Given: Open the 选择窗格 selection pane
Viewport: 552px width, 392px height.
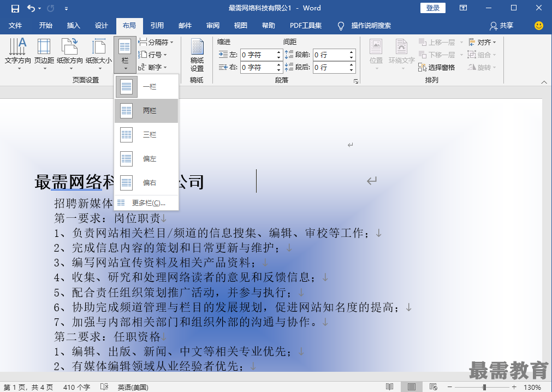Looking at the screenshot, I should pos(437,67).
